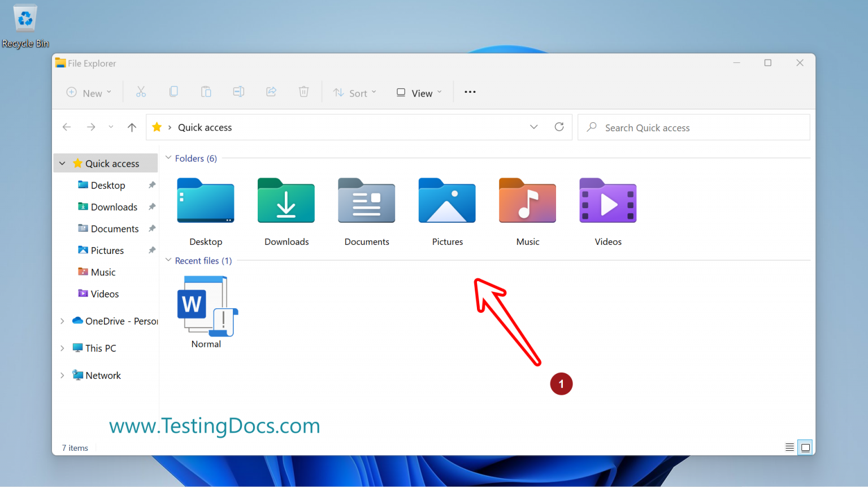
Task: Select the Rename icon in the toolbar
Action: click(x=238, y=91)
